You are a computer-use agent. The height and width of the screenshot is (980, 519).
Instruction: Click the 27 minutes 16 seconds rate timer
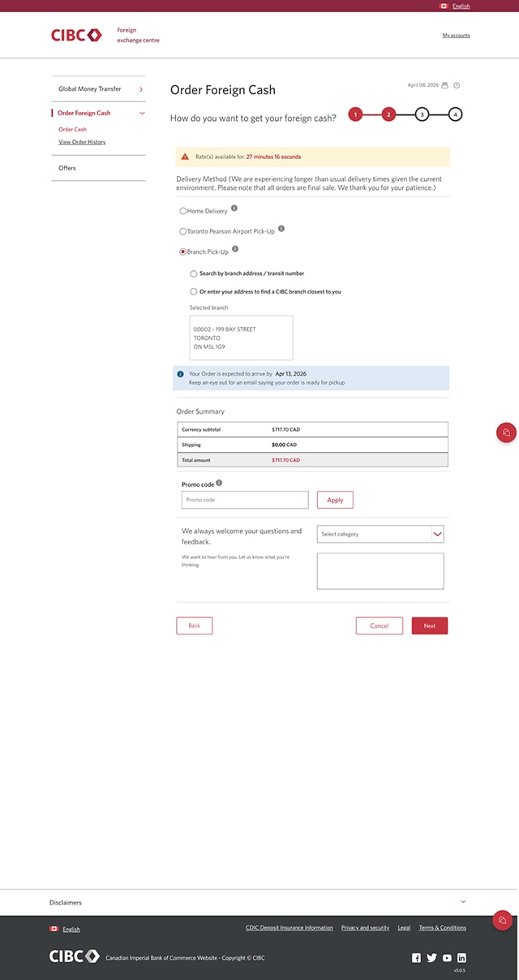tap(273, 157)
